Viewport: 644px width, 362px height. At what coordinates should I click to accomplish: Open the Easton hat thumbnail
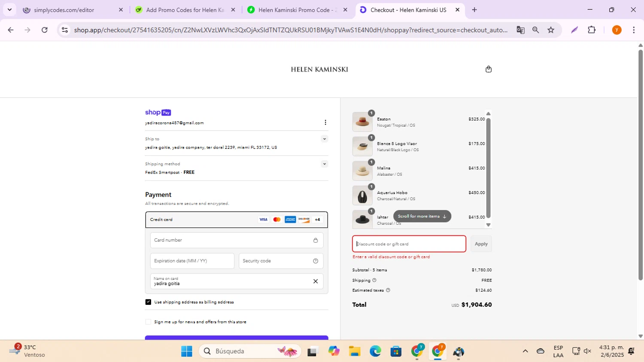pyautogui.click(x=362, y=122)
